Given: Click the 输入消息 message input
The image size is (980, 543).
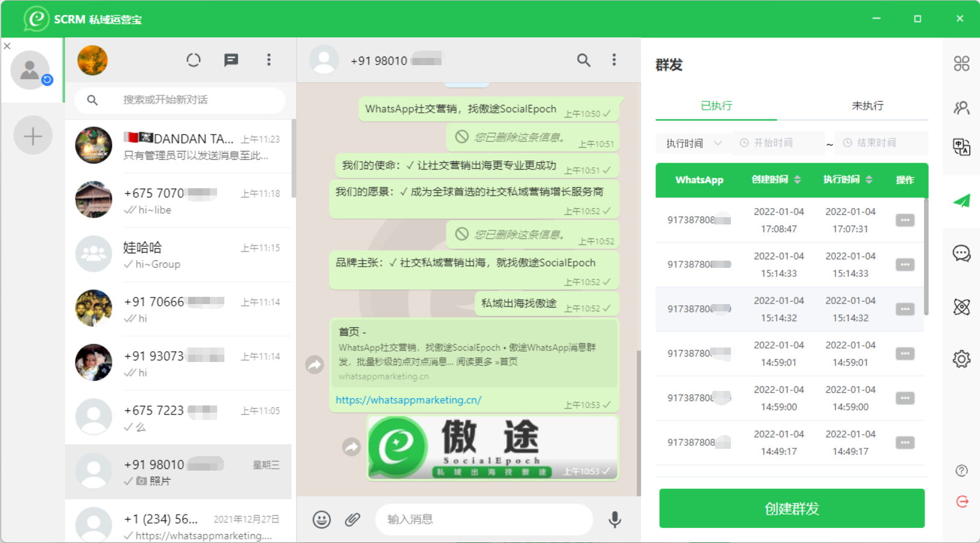Looking at the screenshot, I should [x=484, y=519].
